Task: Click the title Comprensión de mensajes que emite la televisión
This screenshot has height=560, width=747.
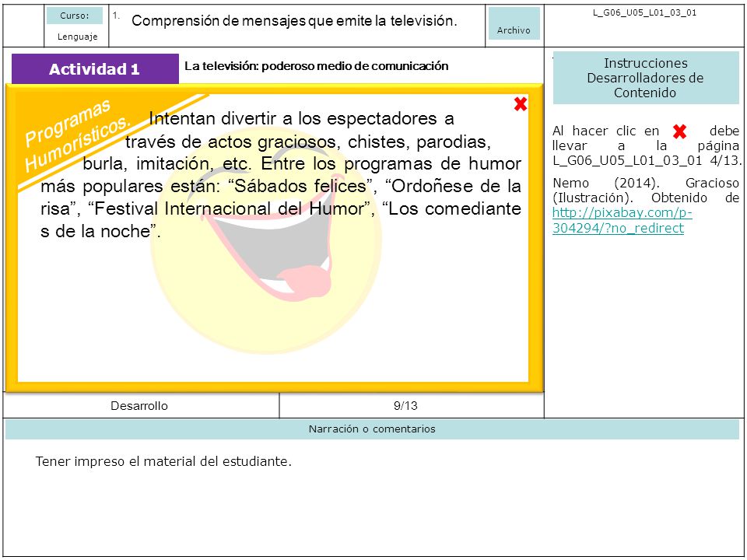Action: [x=294, y=20]
